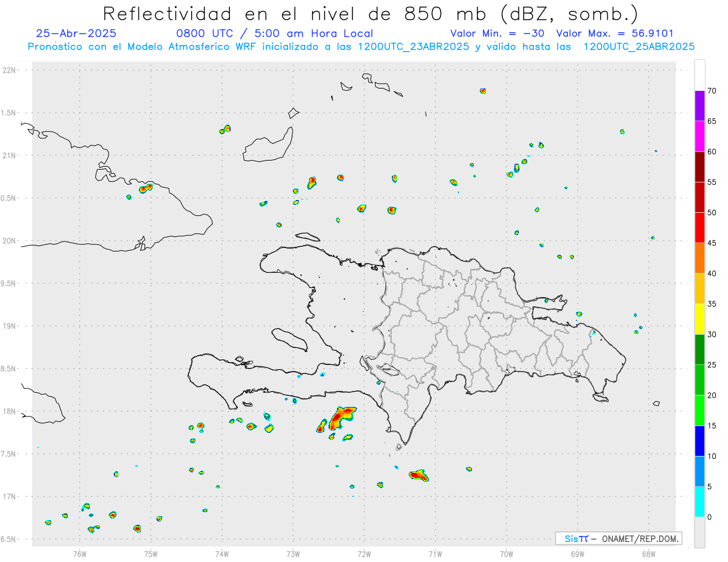
Task: Click the colorbar value label '45'
Action: coord(712,243)
